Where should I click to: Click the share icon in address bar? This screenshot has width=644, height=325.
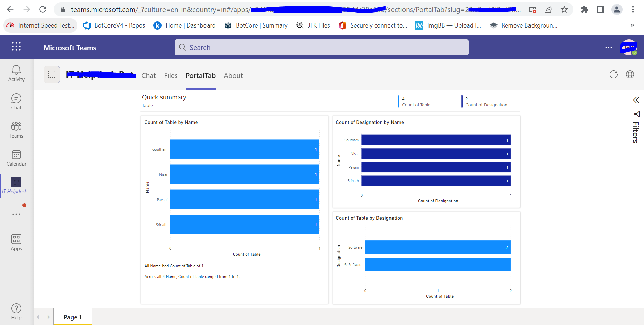[548, 9]
